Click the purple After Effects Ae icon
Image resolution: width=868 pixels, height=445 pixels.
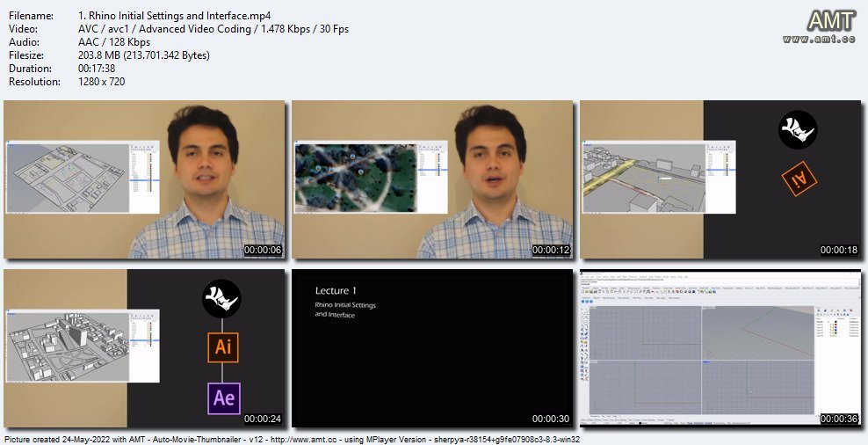223,398
